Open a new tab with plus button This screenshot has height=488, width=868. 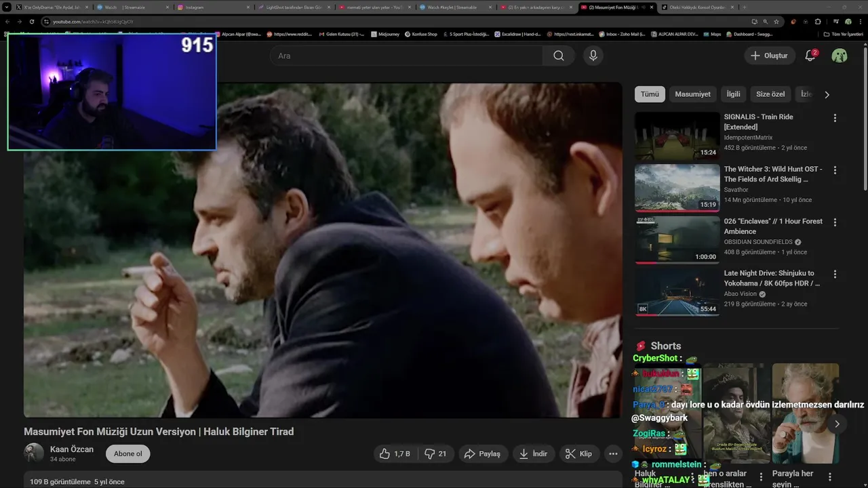(744, 7)
